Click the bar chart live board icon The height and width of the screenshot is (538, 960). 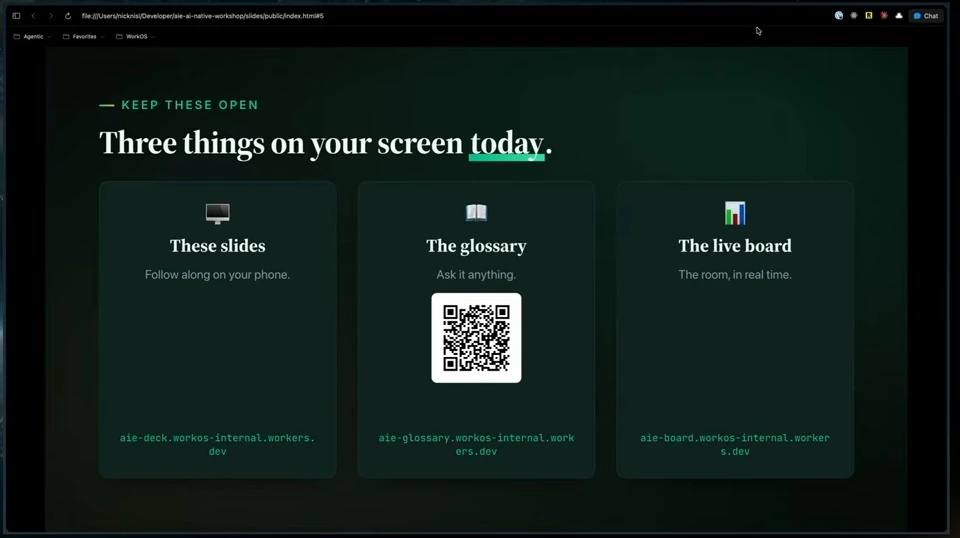point(735,213)
